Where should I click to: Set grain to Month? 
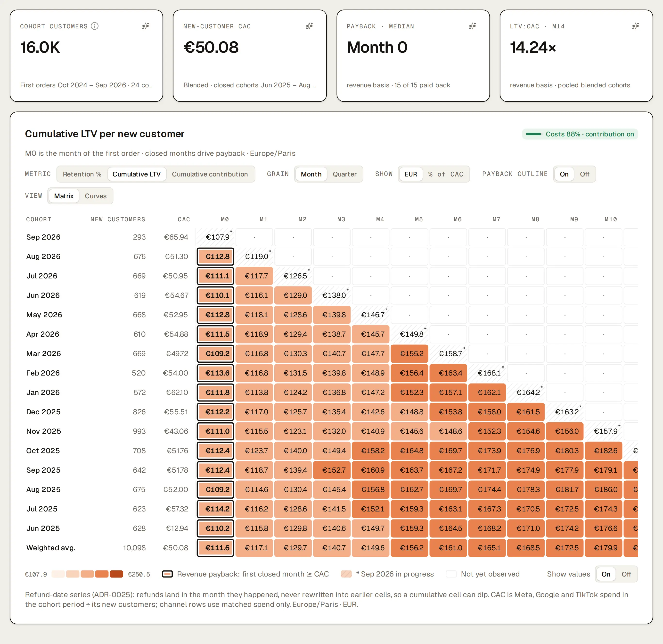point(311,174)
